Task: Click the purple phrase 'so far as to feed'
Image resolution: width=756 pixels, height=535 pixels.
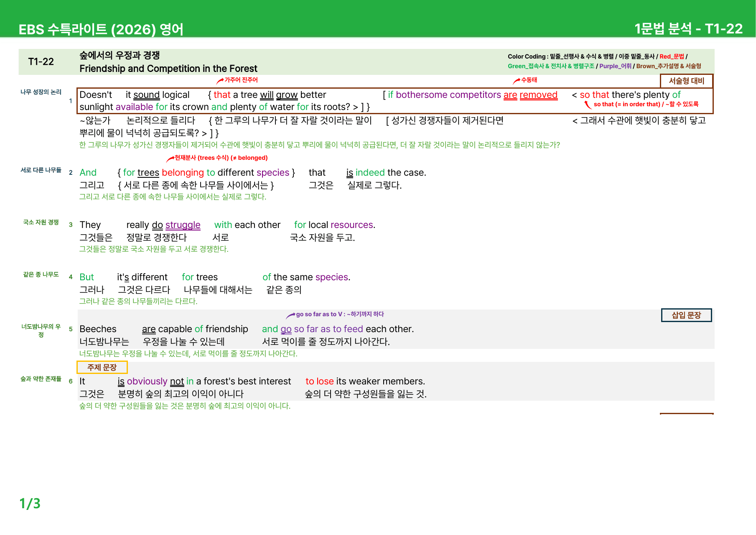Action: [328, 329]
